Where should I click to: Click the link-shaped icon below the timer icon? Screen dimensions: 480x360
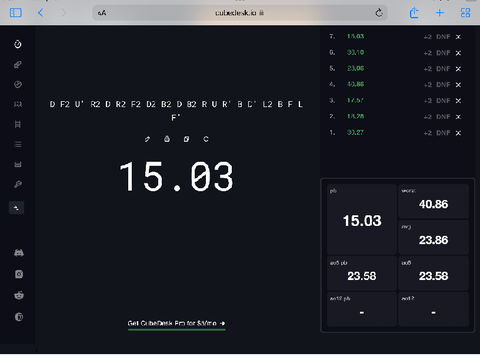click(18, 64)
